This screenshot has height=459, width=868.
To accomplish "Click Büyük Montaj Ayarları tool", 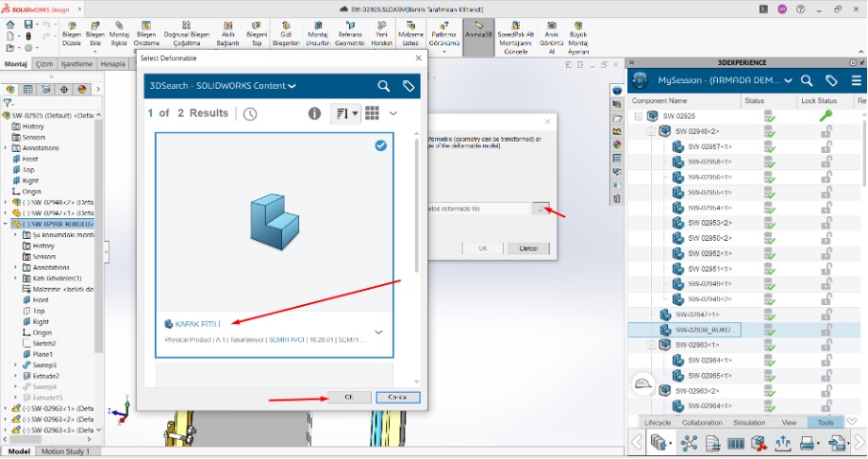I will pyautogui.click(x=578, y=37).
